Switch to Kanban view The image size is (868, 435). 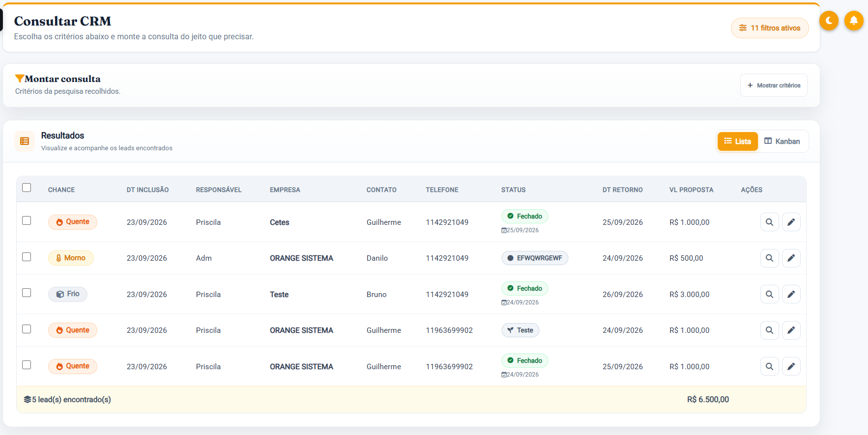(x=782, y=141)
